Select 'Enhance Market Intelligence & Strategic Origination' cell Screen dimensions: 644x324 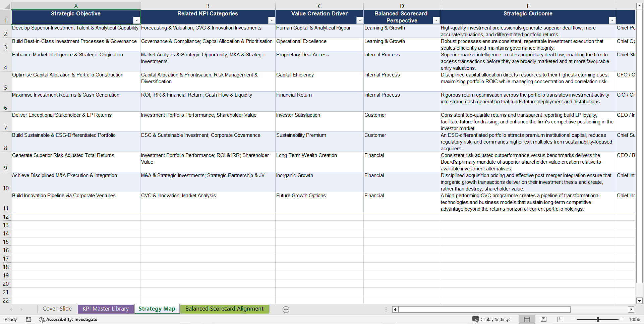pyautogui.click(x=76, y=61)
